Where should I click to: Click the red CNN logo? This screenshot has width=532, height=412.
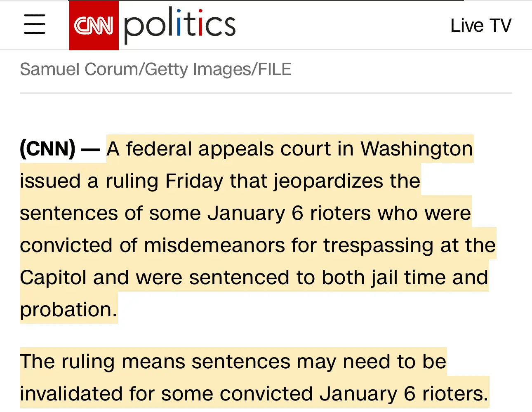click(x=94, y=26)
